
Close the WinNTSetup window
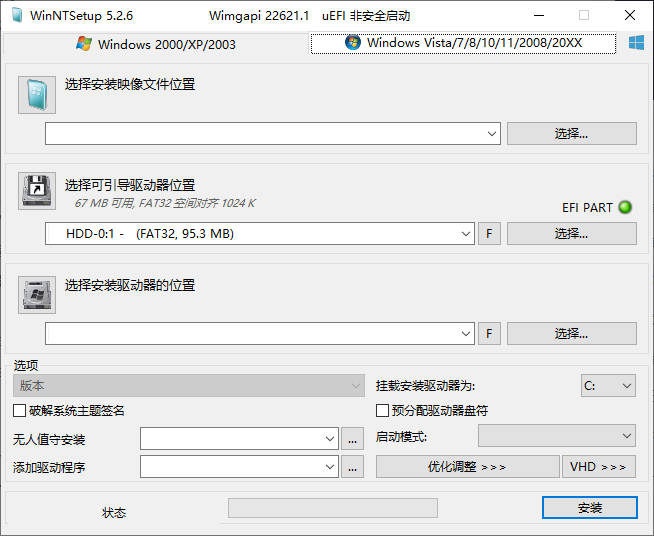coord(630,15)
